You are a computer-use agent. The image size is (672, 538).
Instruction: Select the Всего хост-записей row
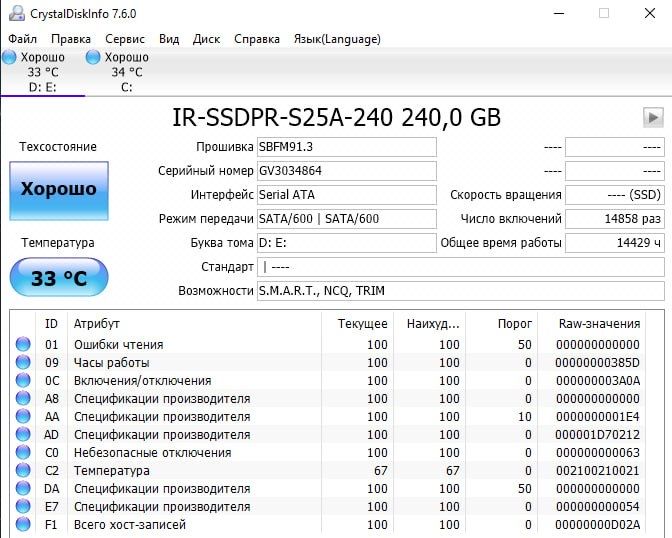[x=328, y=524]
